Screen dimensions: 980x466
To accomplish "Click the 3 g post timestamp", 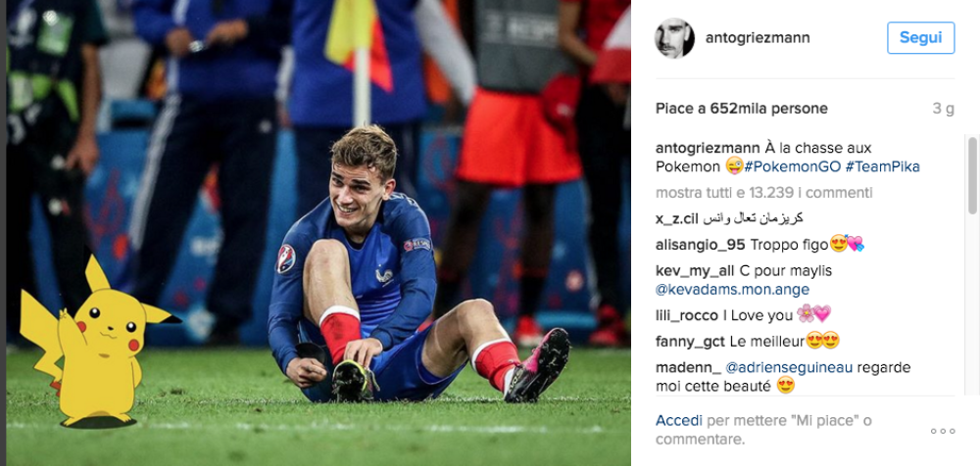I will pyautogui.click(x=943, y=109).
